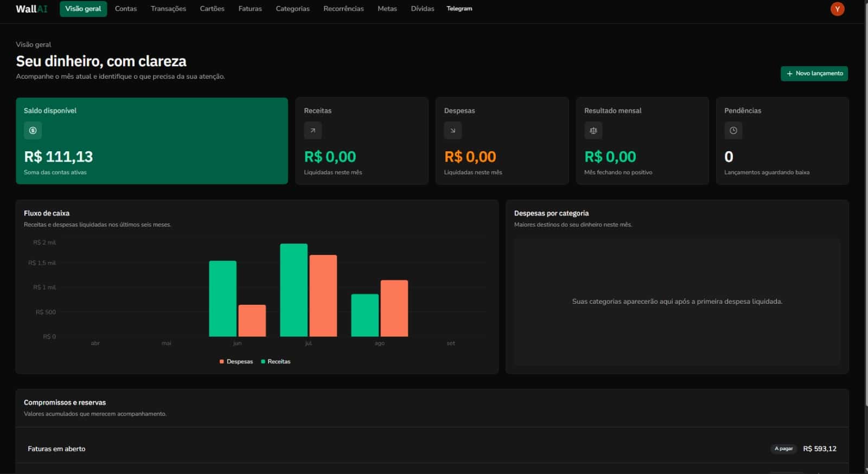Image resolution: width=868 pixels, height=474 pixels.
Task: Click the Pendências count 0
Action: click(729, 157)
